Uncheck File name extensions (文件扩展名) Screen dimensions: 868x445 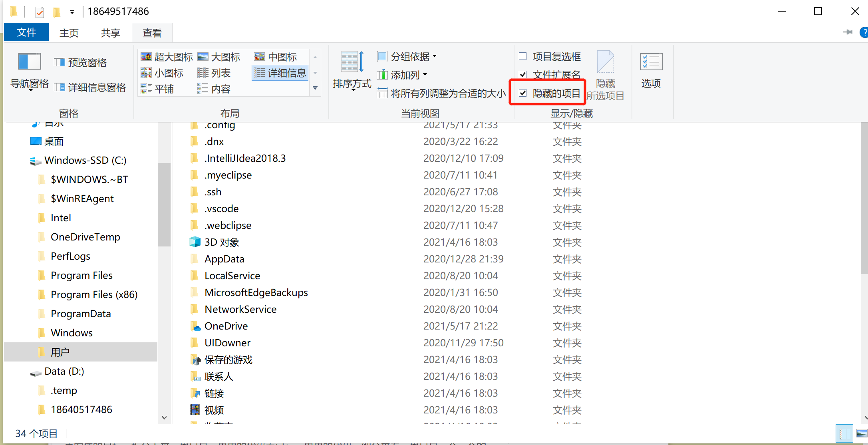pyautogui.click(x=522, y=75)
